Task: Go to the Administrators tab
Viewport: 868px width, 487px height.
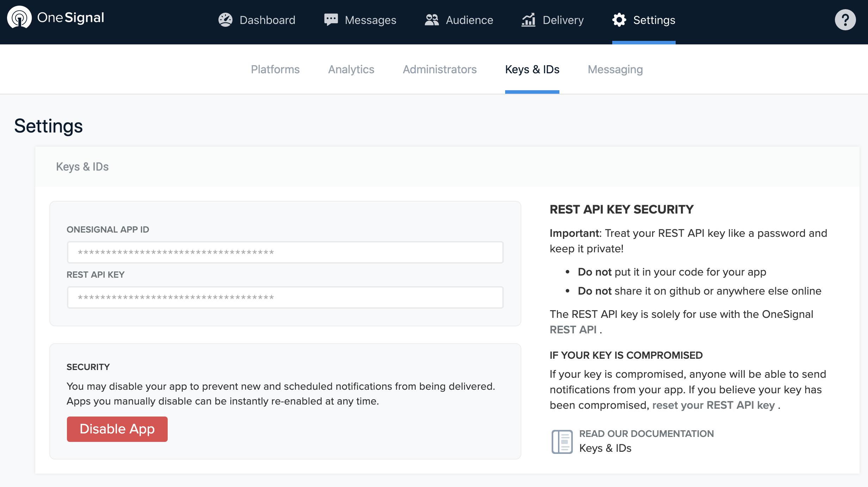Action: coord(440,69)
